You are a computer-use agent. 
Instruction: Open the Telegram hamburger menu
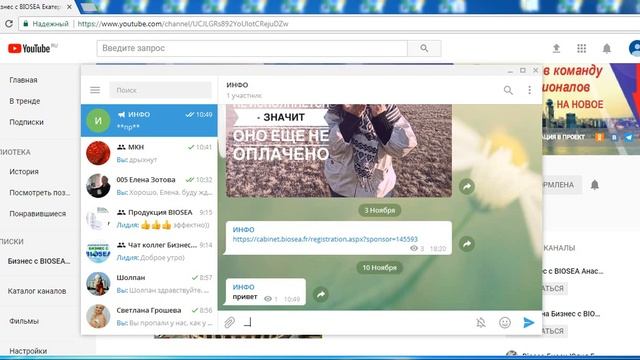95,90
